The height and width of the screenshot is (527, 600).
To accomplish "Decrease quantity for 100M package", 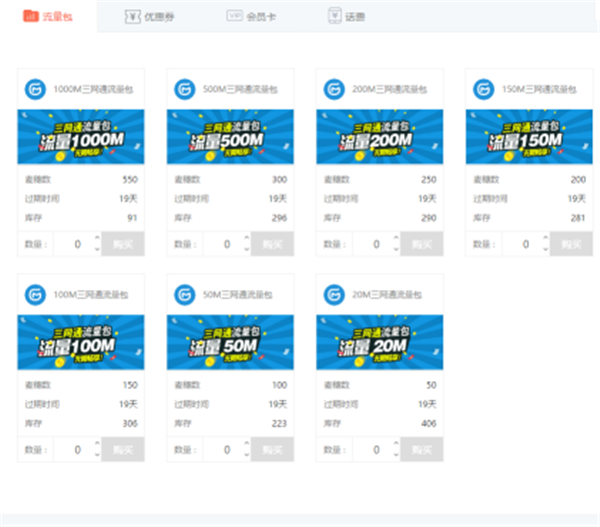I will click(x=97, y=455).
